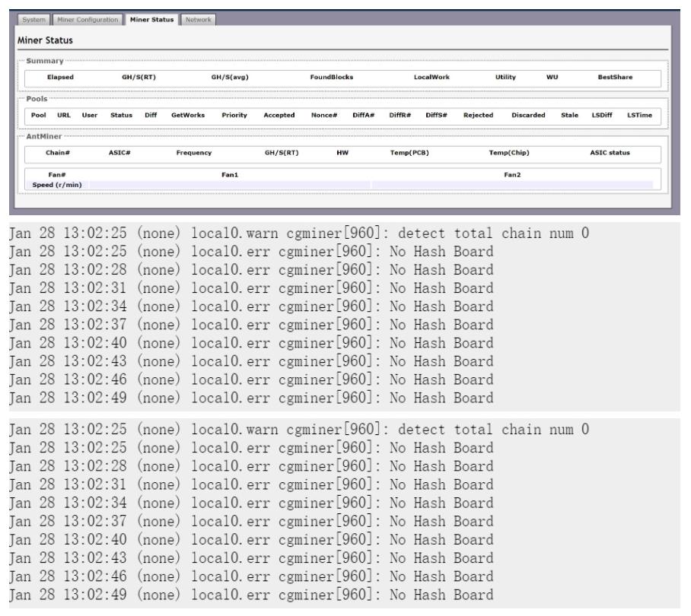Click the Fan1 column header

(230, 175)
